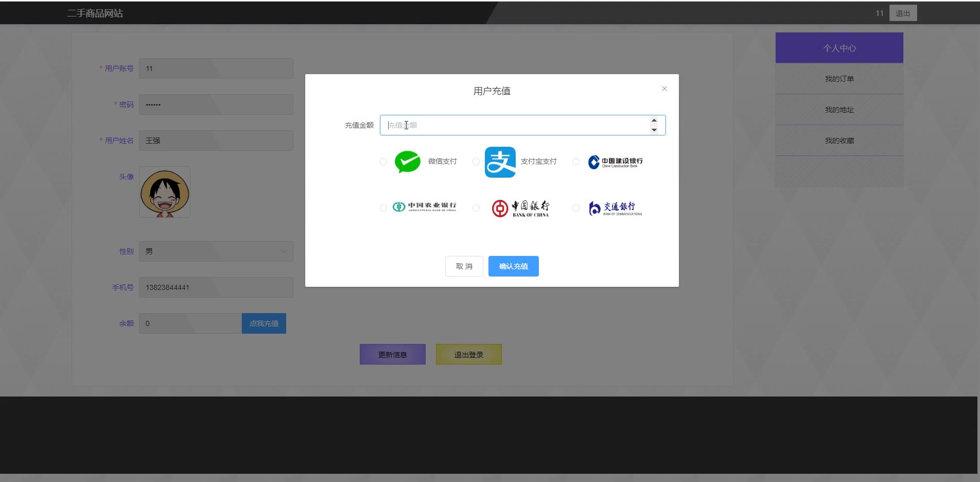Click the Bank of China logo

pyautogui.click(x=520, y=208)
